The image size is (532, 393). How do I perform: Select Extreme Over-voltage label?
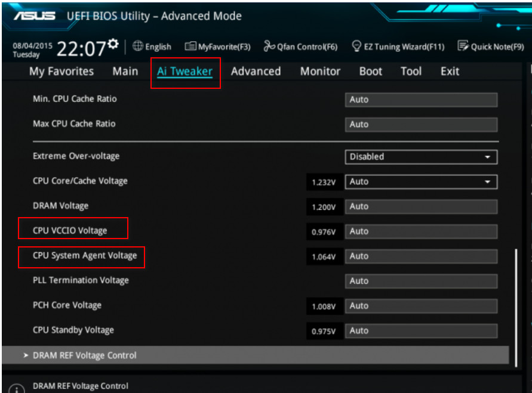(x=76, y=156)
